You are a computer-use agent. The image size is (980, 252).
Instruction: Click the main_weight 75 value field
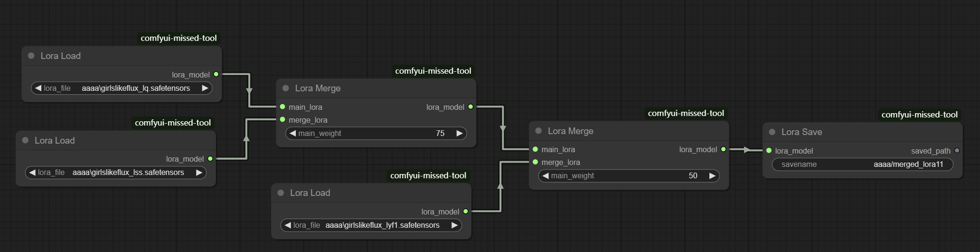(376, 133)
